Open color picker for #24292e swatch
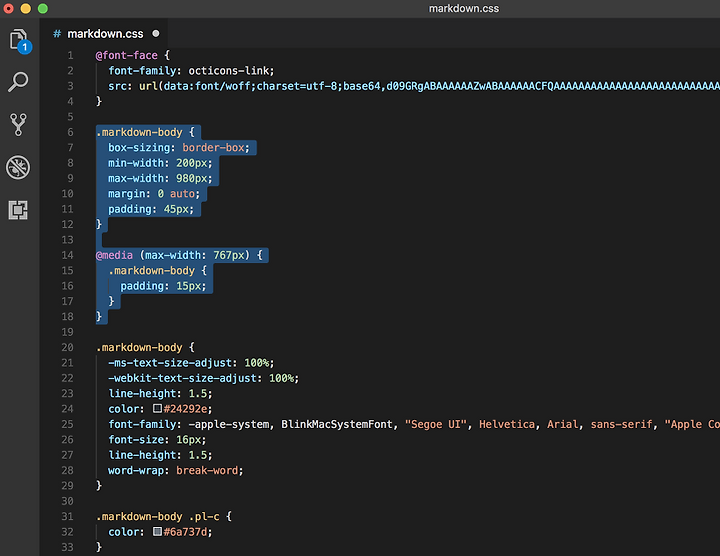This screenshot has width=720, height=556. tap(158, 408)
